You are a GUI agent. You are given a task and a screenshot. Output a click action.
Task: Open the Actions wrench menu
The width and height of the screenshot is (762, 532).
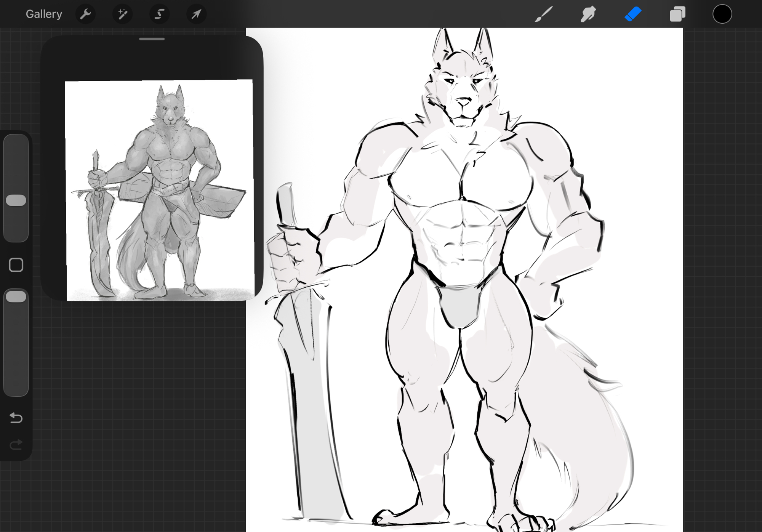pyautogui.click(x=85, y=14)
